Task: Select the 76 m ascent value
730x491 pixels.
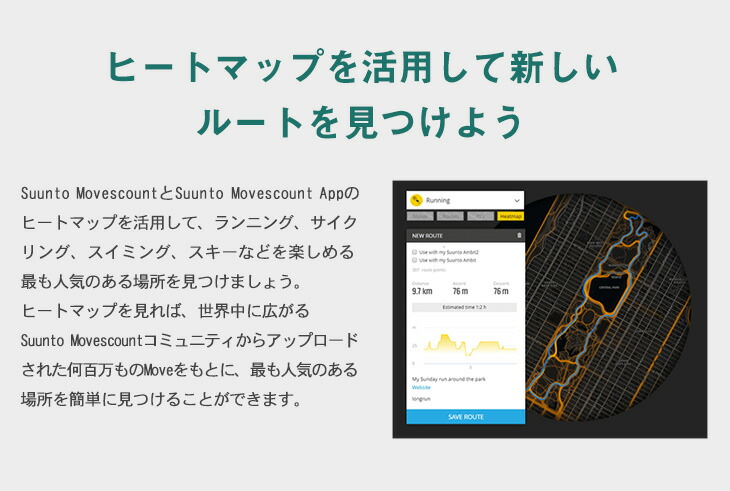Action: pos(460,291)
